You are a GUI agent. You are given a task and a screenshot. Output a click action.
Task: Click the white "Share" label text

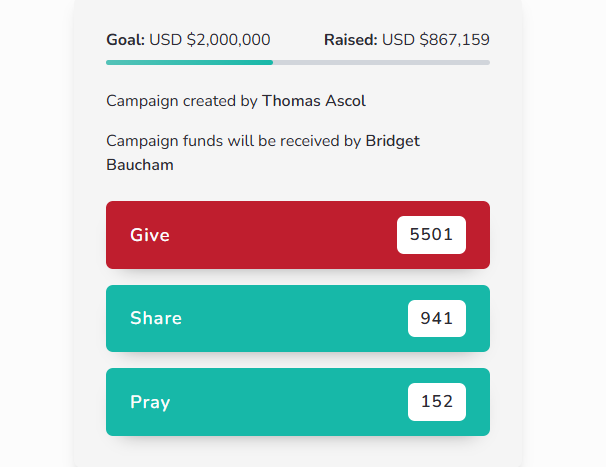tap(156, 318)
